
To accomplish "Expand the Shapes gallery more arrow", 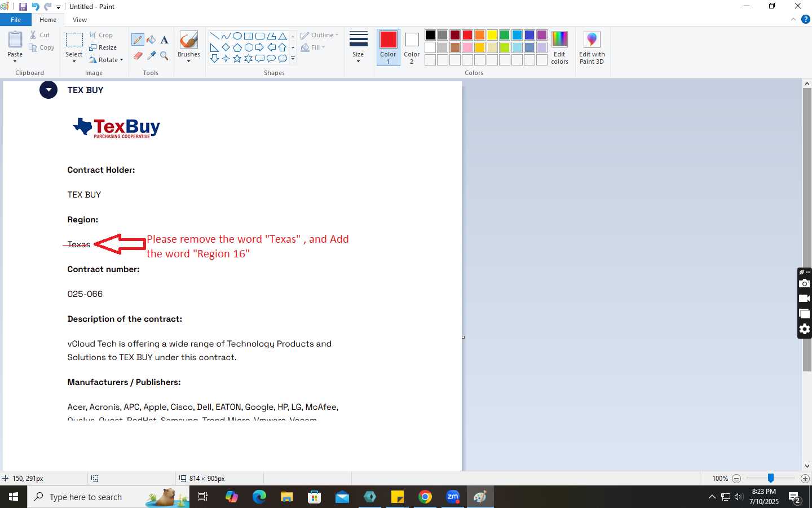I will [293, 59].
